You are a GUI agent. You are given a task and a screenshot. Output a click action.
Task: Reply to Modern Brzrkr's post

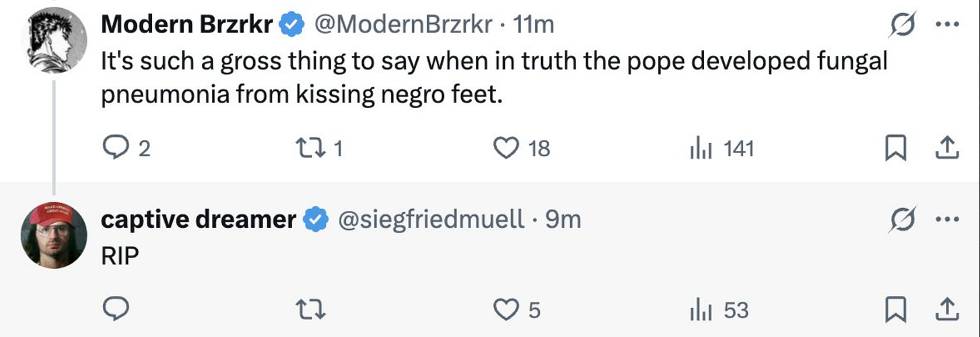coord(115,148)
